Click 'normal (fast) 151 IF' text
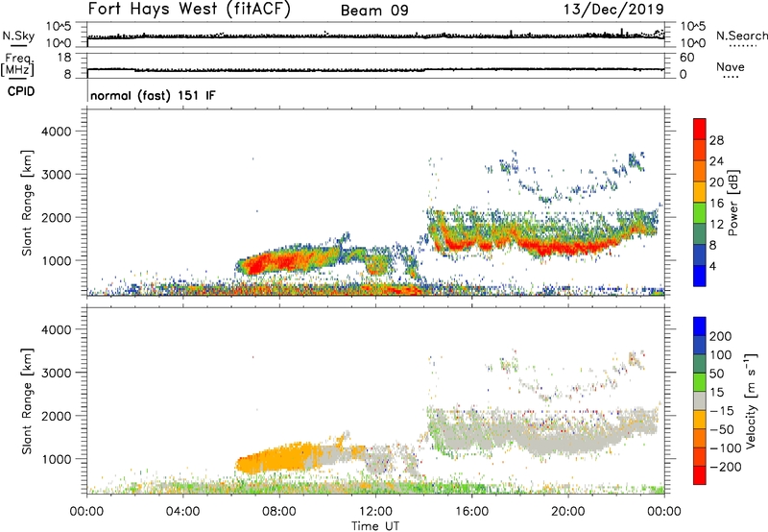The height and width of the screenshot is (532, 768). coord(153,95)
